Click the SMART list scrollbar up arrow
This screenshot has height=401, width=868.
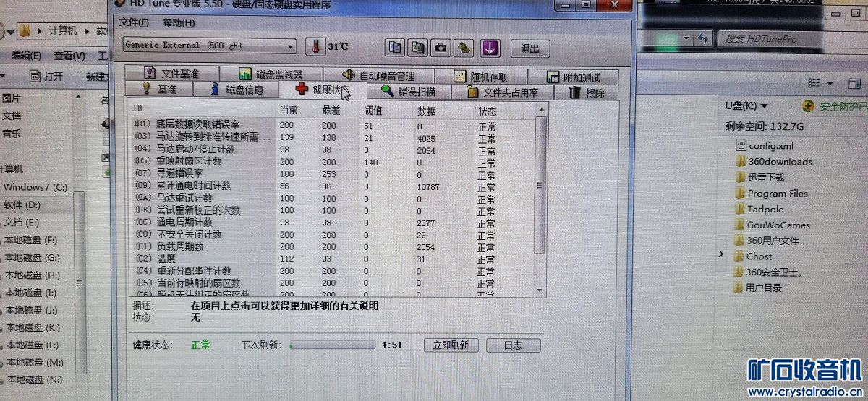(540, 110)
